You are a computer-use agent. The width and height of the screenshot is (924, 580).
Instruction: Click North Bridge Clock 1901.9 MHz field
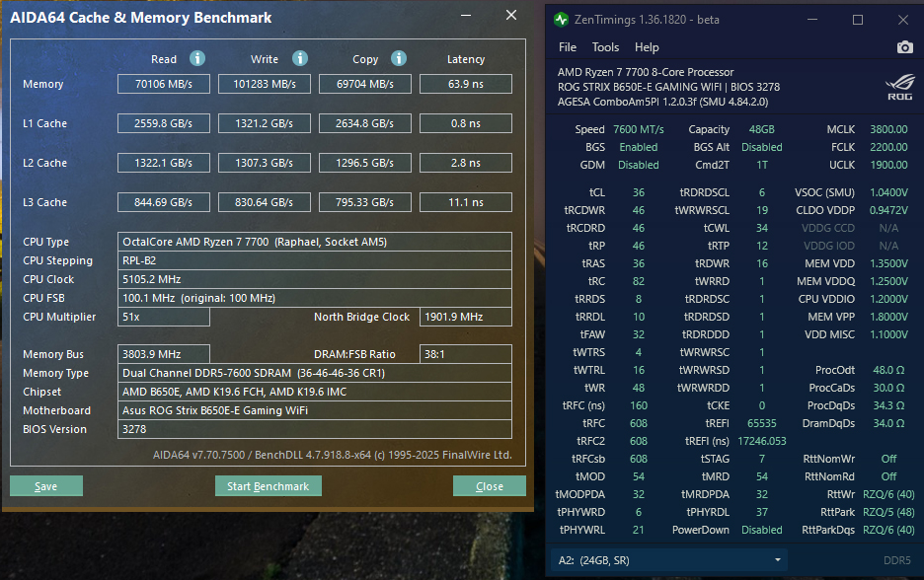tap(466, 317)
